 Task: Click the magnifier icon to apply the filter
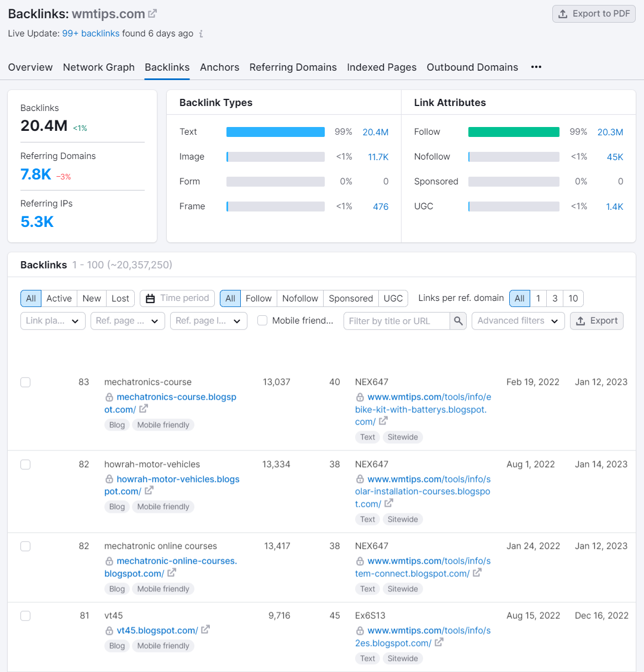pyautogui.click(x=458, y=321)
